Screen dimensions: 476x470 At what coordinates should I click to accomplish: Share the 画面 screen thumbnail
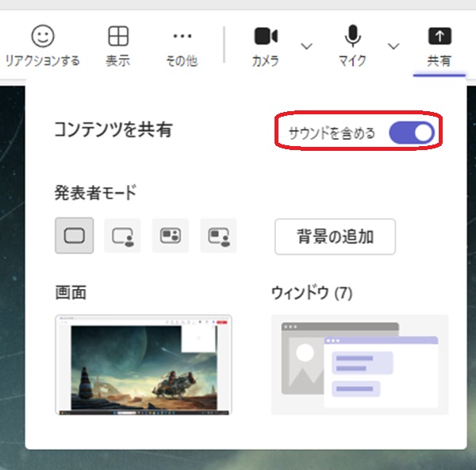point(144,364)
